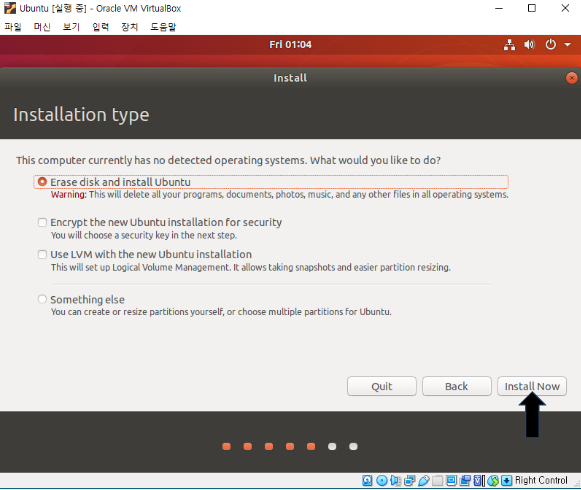This screenshot has width=581, height=490.
Task: Click the mouse integration green arrow icon
Action: (493, 481)
